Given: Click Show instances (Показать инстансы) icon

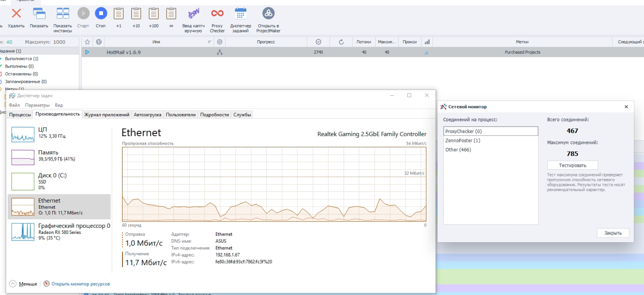Looking at the screenshot, I should [x=63, y=14].
